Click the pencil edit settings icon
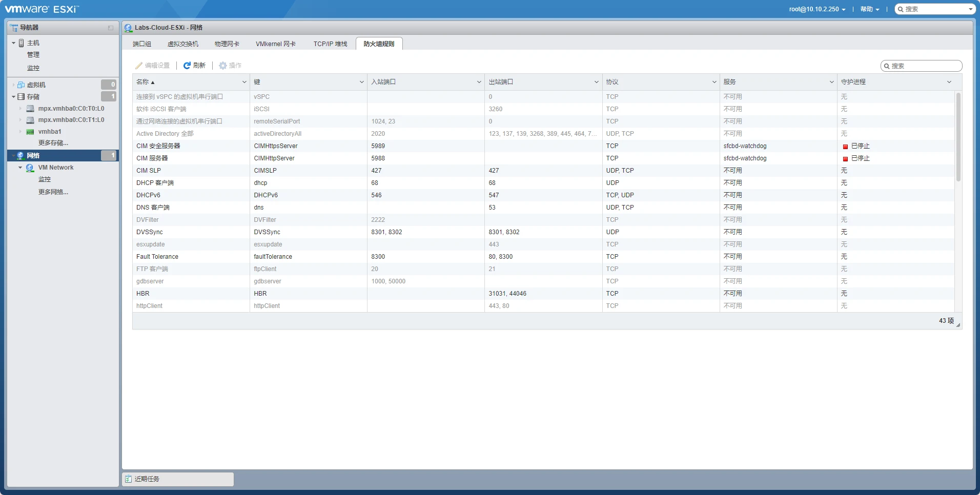Screen dimensions: 980x495 click(139, 66)
